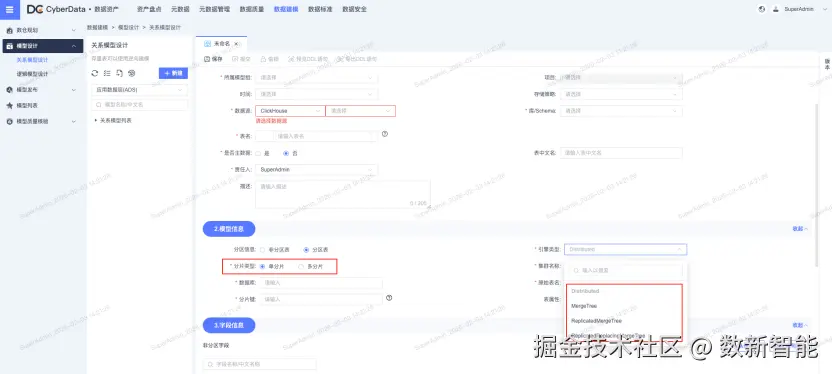The height and width of the screenshot is (374, 832).
Task: Click the 2.模型信息 section button
Action: (x=229, y=229)
